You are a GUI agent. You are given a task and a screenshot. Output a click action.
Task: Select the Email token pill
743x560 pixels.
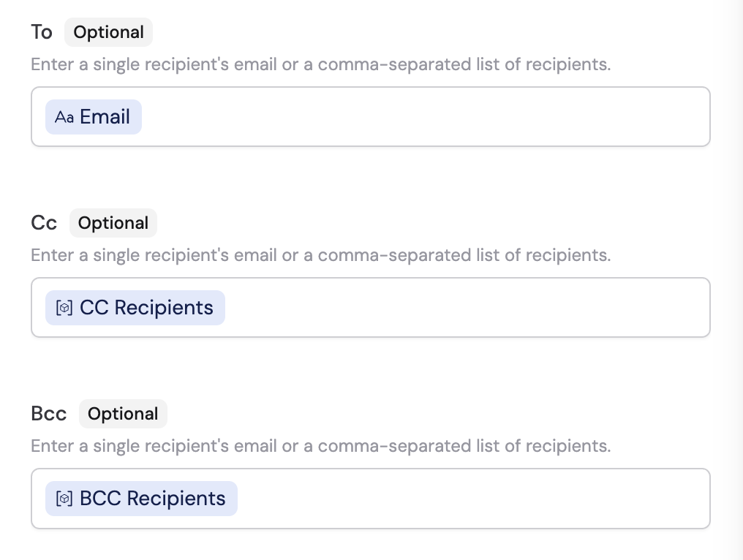click(x=94, y=116)
